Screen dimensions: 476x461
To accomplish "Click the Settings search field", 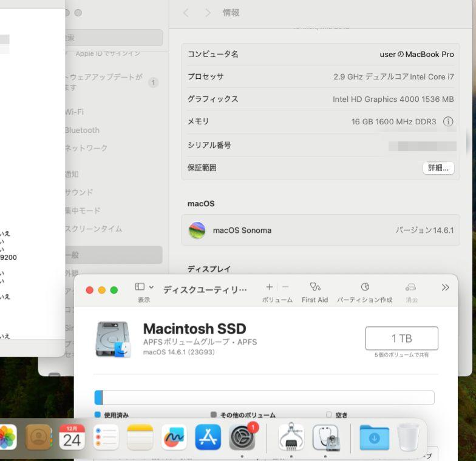I will click(x=114, y=38).
